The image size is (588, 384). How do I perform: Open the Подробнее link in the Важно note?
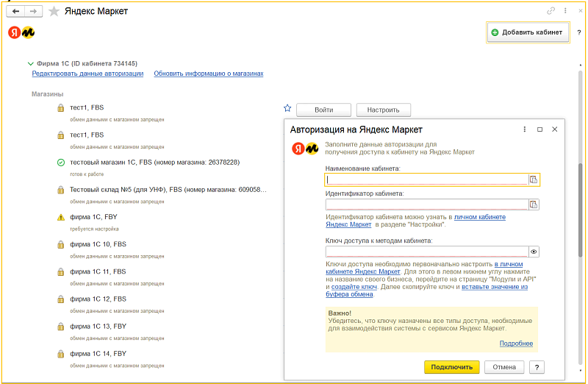pos(516,344)
